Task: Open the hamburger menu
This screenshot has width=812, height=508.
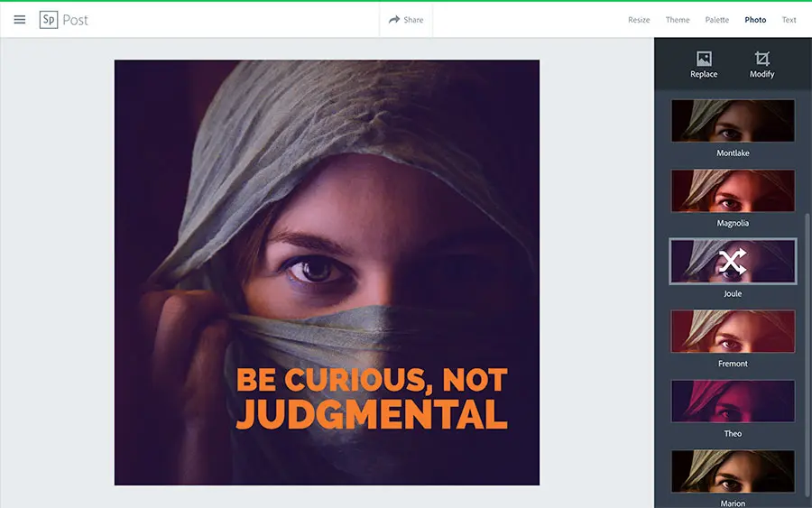Action: point(20,20)
